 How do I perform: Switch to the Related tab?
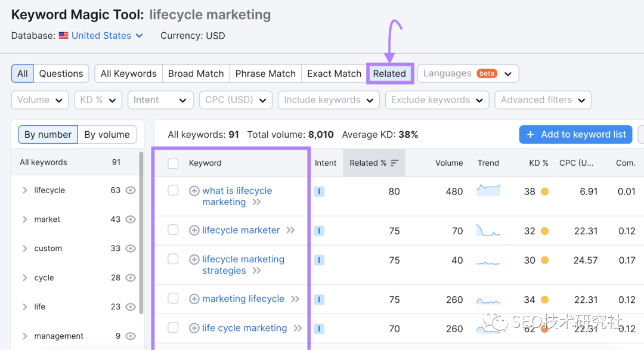389,74
